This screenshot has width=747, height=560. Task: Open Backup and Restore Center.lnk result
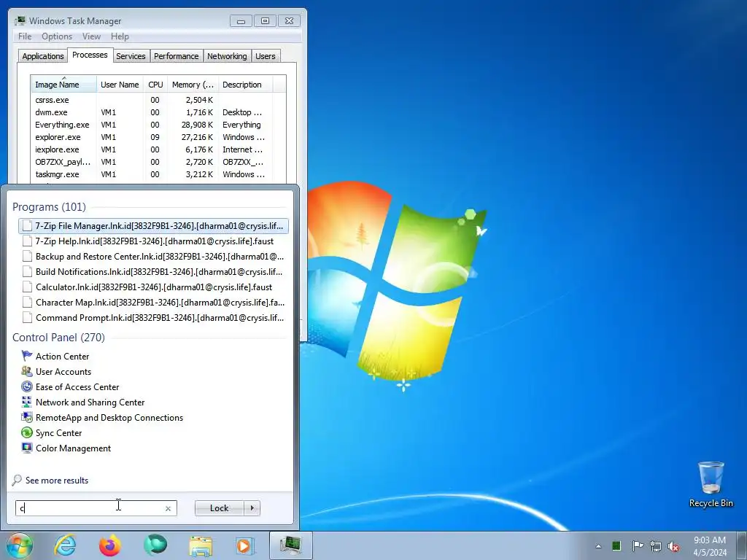click(153, 256)
